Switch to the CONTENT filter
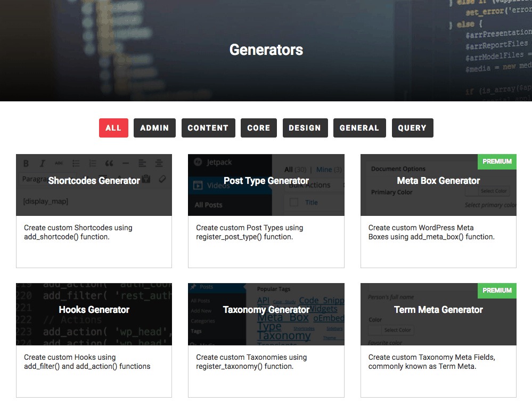Screen dimensions: 532x411 tap(208, 128)
